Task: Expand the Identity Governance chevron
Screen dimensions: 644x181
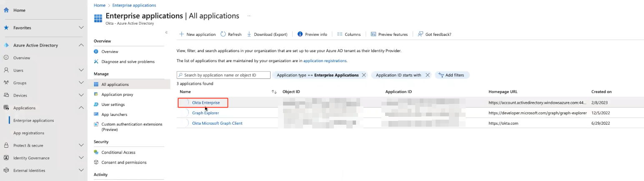Action: 81,158
